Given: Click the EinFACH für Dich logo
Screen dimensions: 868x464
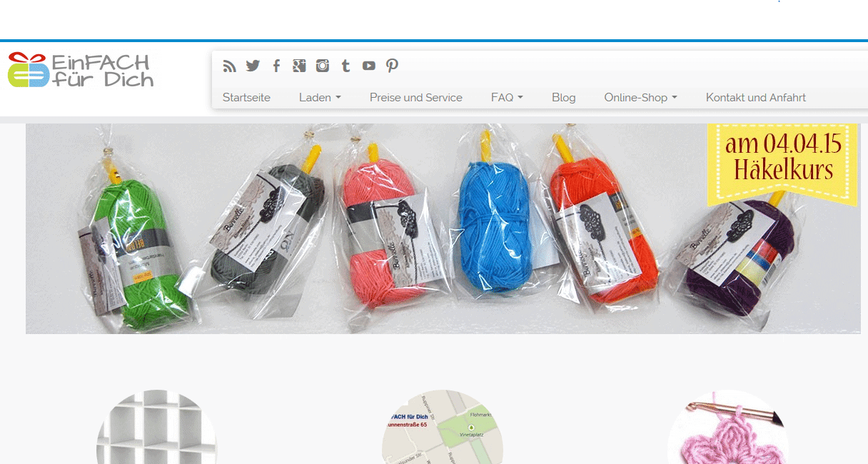Looking at the screenshot, I should [x=80, y=70].
